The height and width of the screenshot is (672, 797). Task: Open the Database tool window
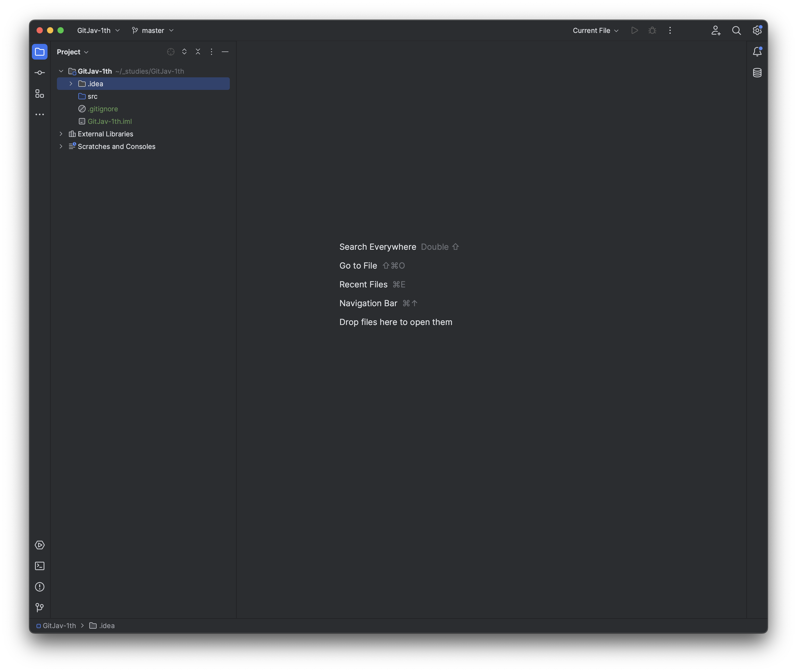coord(757,73)
